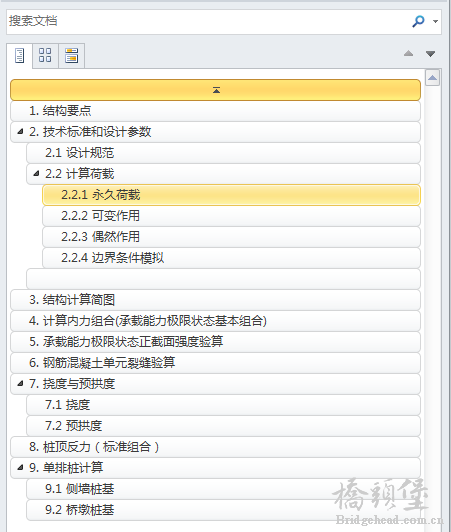Collapse the 2. 技术标准和设计参数 section
Screen dimensions: 451x532
coord(20,132)
